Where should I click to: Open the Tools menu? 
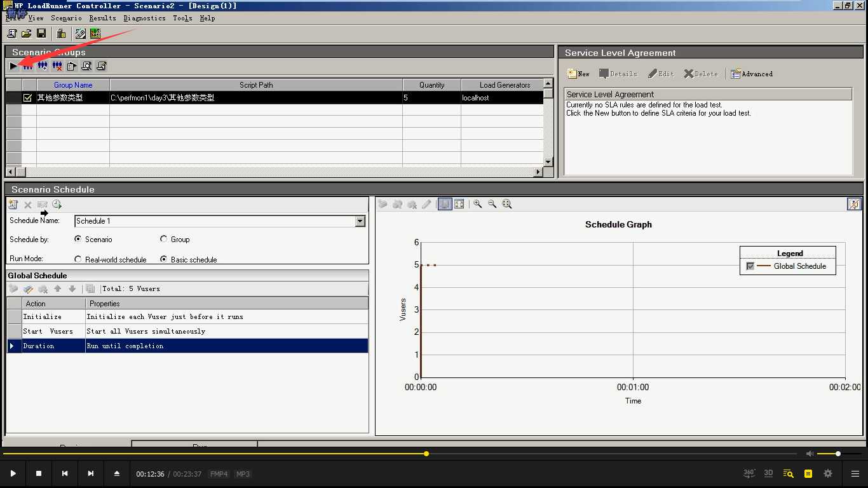pos(182,18)
